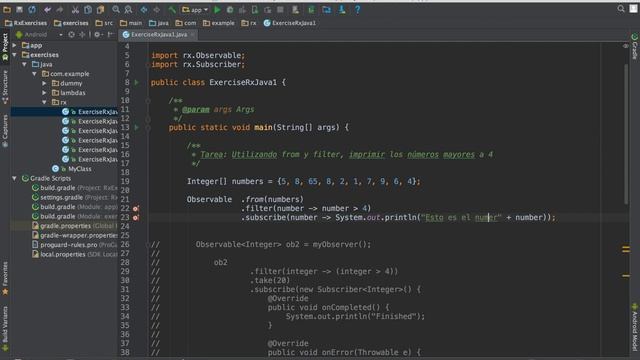The height and width of the screenshot is (360, 640).
Task: Click ExerciseRxJava1 in the navigation breadcrumb
Action: tap(290, 23)
